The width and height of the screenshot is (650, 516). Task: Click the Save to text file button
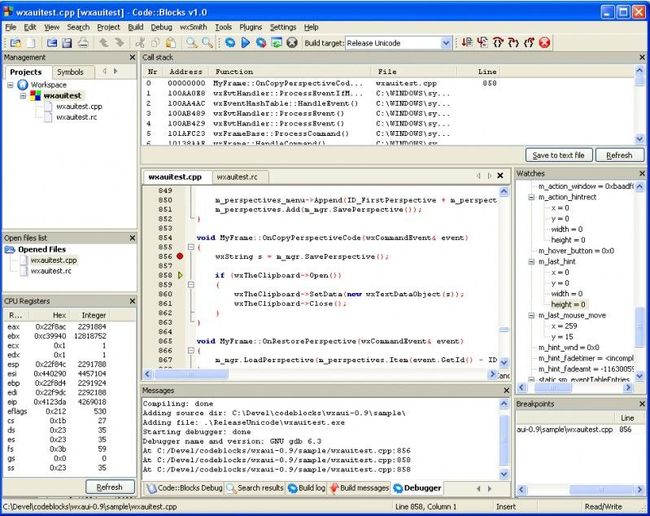[x=558, y=155]
